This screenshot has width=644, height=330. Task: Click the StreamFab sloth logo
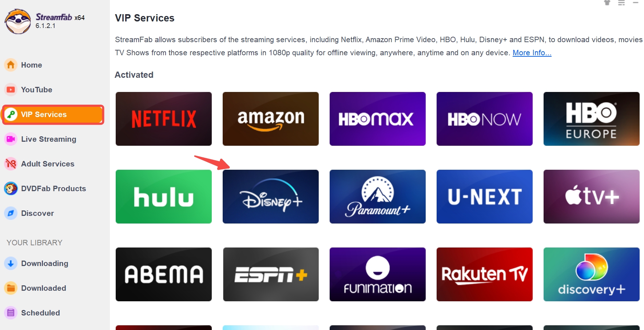pyautogui.click(x=17, y=21)
